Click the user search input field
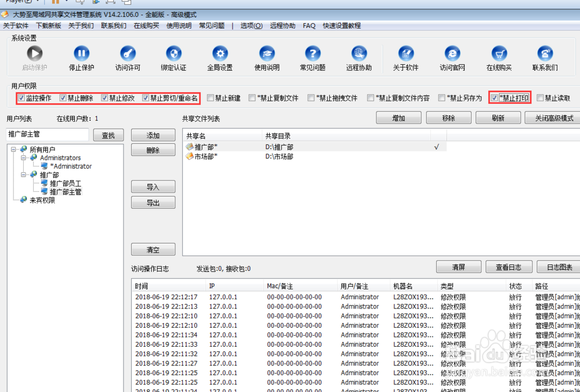 [46, 134]
